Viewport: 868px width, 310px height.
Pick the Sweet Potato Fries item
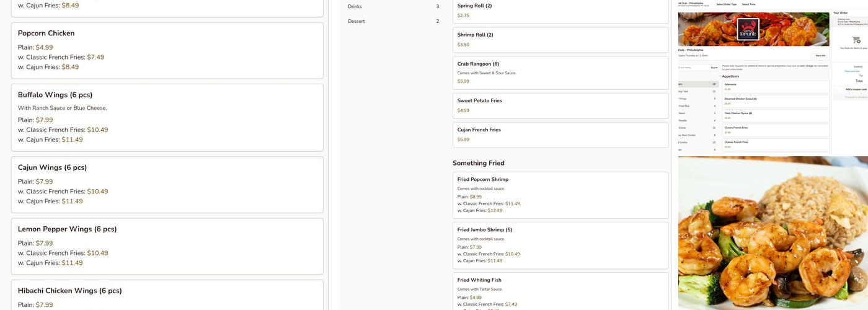(560, 105)
